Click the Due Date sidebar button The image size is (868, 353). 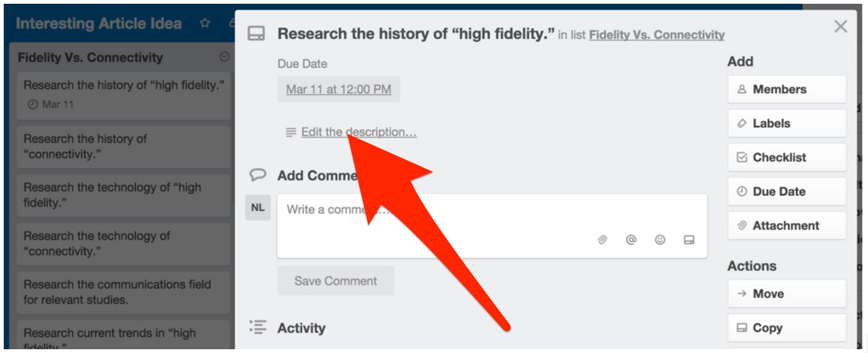pos(786,192)
